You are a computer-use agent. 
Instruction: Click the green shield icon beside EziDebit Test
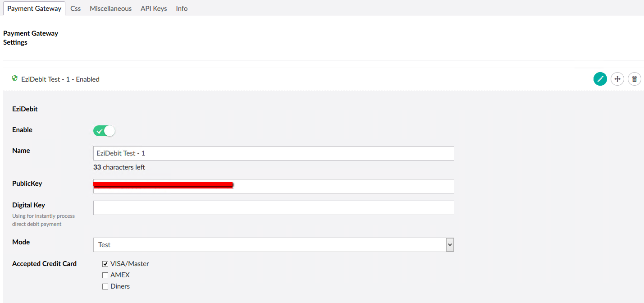point(14,78)
